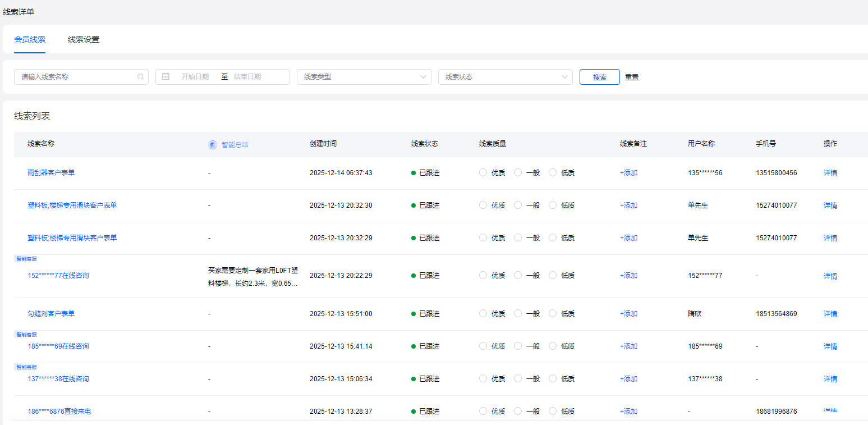Switch to the 线索设置 tab
Screen dimensions: 868x425
tap(84, 39)
